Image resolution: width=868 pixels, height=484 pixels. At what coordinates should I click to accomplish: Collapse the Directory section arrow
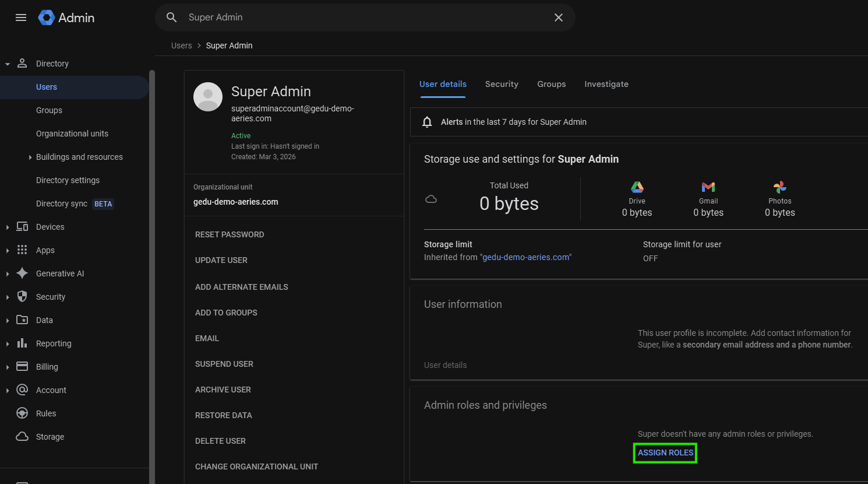(x=7, y=64)
